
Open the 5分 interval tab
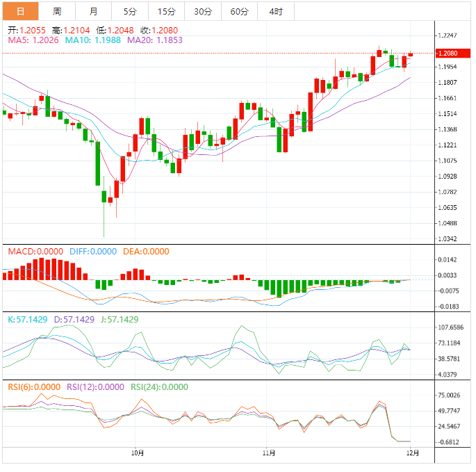click(130, 11)
